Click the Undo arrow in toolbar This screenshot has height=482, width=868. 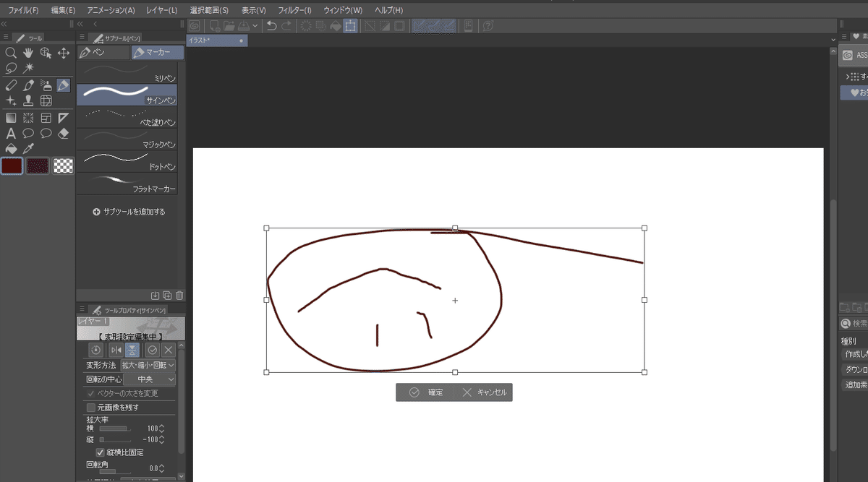point(271,25)
